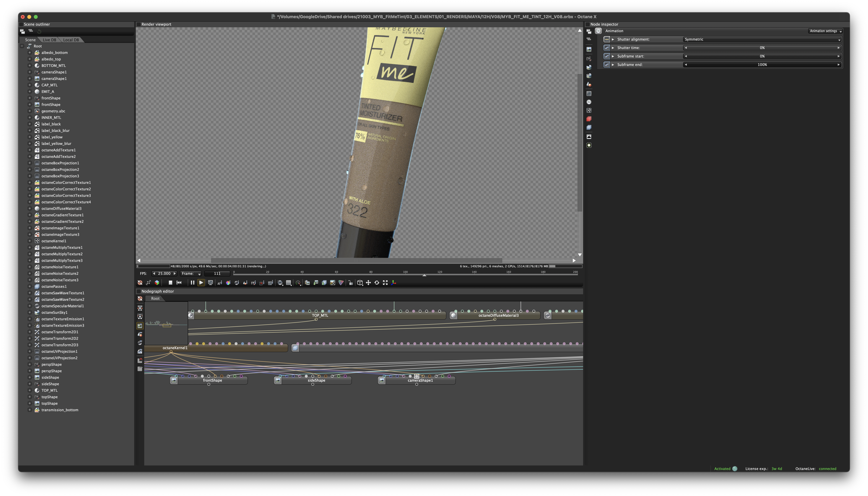Switch to the Local DB tab

pos(71,40)
